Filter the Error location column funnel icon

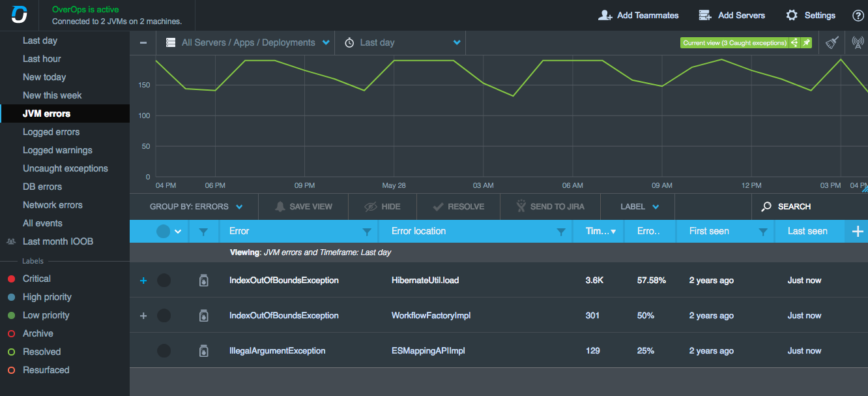[x=561, y=232]
